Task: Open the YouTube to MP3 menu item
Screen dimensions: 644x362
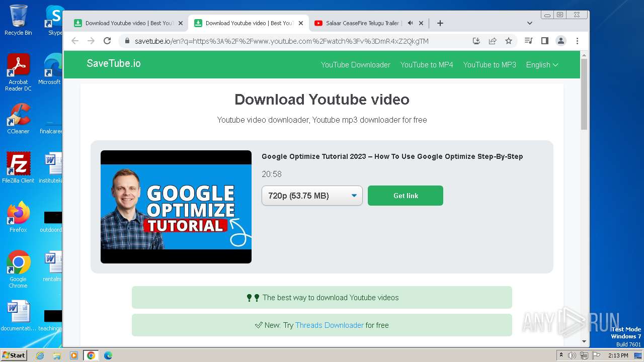Action: coord(490,65)
